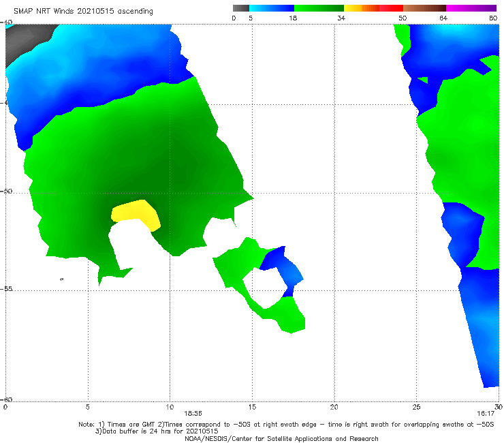This screenshot has height=443, width=504.
Task: Click the longitude axis label 25
Action: (x=416, y=407)
